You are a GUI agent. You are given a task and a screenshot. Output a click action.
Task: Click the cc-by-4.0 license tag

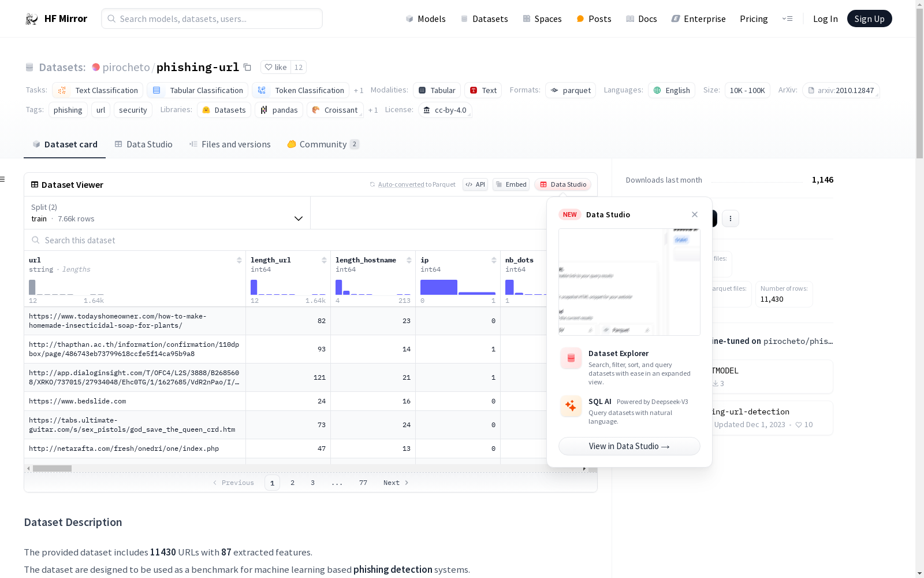(x=445, y=110)
